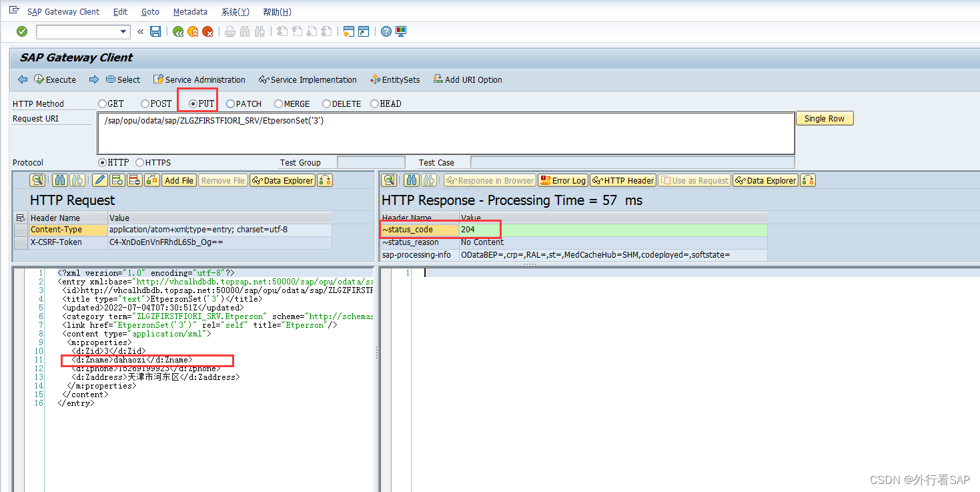Open the 系统(Y) menu
The width and height of the screenshot is (980, 492).
(235, 11)
